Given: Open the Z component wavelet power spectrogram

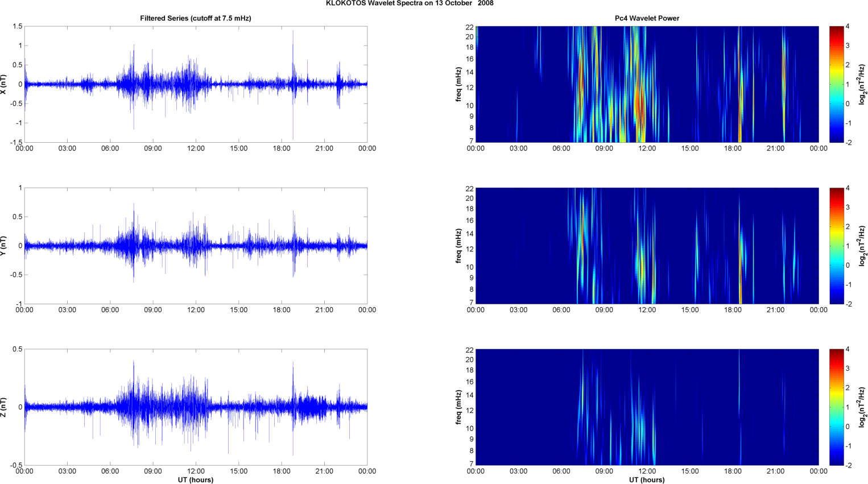Looking at the screenshot, I should pyautogui.click(x=647, y=407).
